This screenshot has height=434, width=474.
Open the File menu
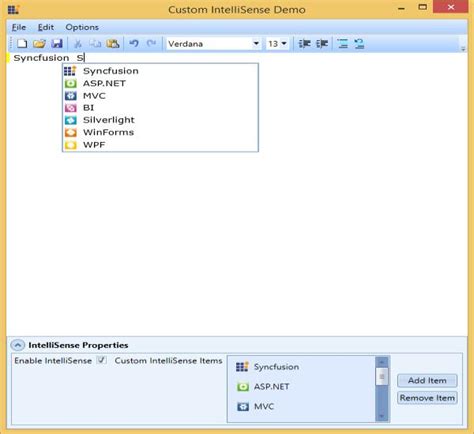click(x=19, y=27)
